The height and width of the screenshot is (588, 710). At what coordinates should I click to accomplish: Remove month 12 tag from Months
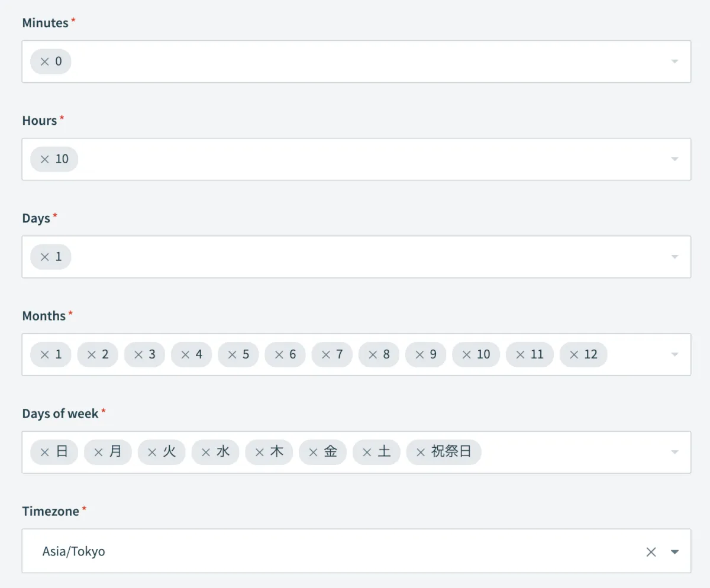pyautogui.click(x=574, y=354)
